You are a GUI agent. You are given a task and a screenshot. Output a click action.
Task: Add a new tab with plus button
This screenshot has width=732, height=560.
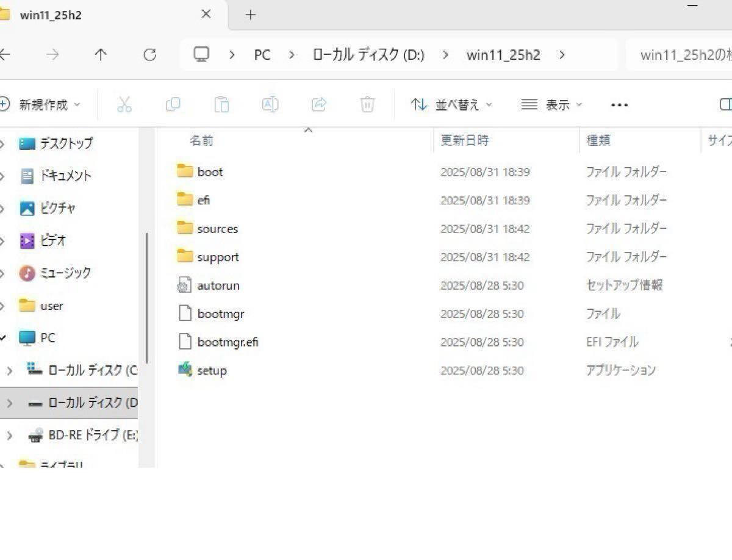(251, 15)
